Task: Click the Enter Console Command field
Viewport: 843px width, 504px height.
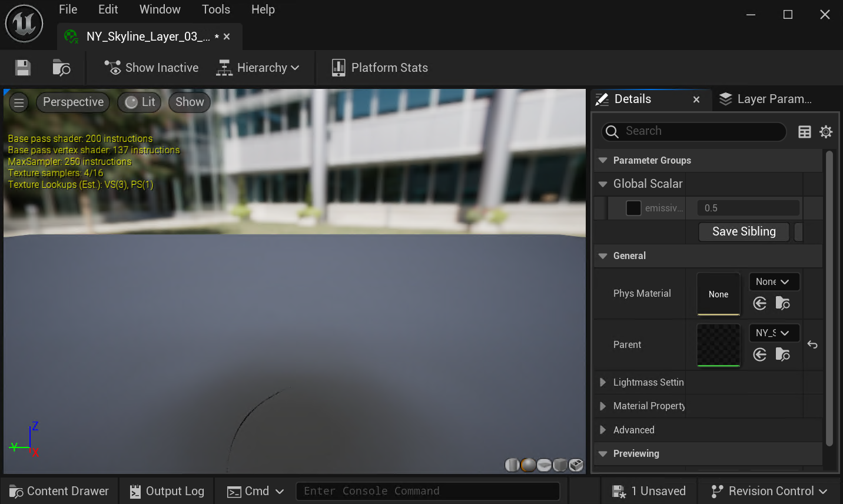Action: (427, 491)
